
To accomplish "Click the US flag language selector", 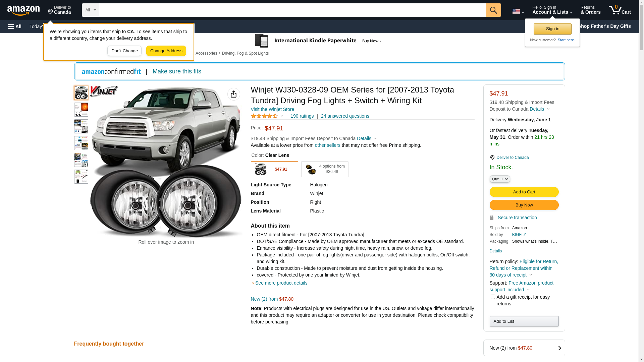I will 518,11.
